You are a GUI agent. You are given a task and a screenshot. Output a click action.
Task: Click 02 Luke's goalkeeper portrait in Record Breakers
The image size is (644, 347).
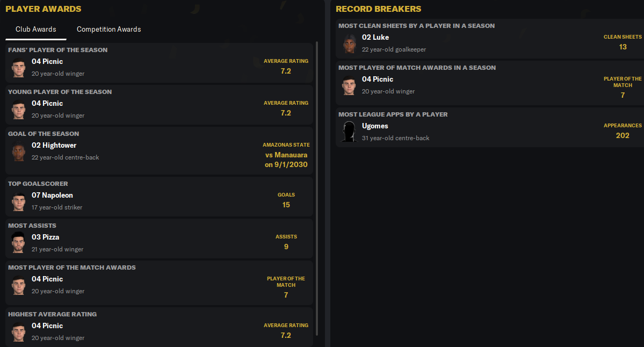pyautogui.click(x=349, y=43)
